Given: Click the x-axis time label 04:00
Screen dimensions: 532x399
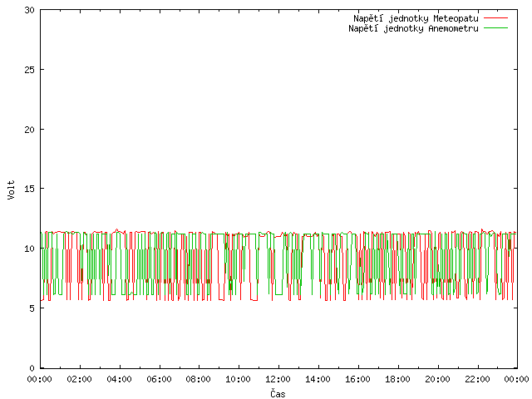Looking at the screenshot, I should click(x=120, y=379).
